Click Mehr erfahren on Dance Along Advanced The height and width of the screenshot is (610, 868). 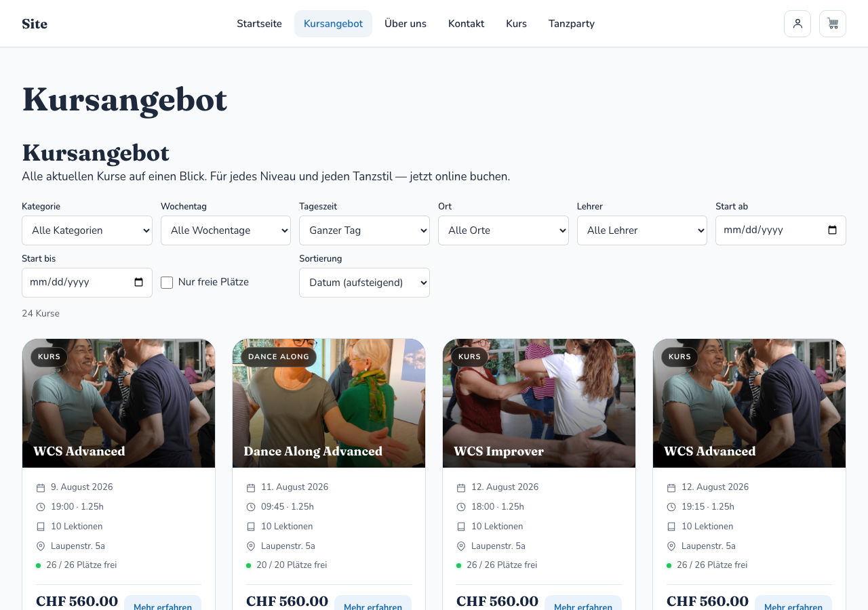click(x=373, y=603)
